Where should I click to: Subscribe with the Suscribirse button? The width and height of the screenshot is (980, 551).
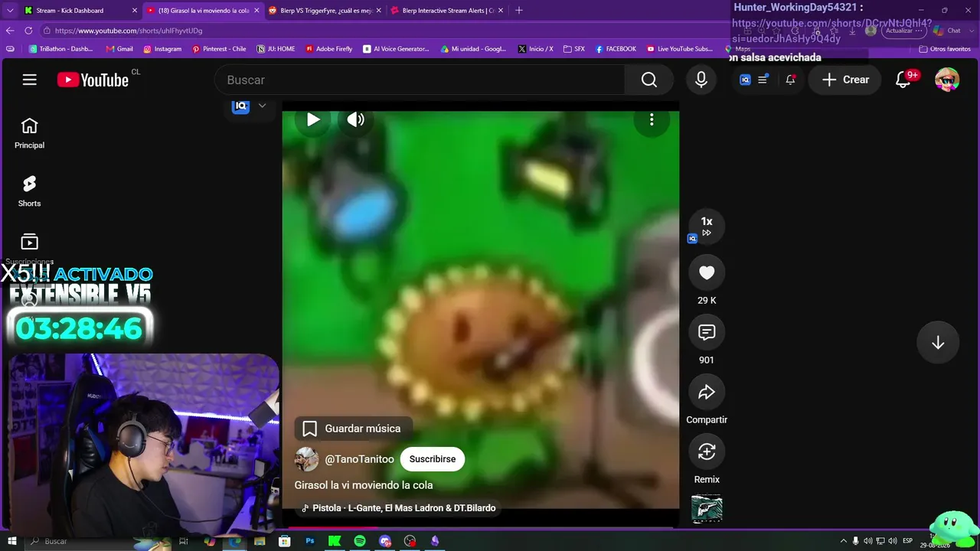[x=433, y=459]
